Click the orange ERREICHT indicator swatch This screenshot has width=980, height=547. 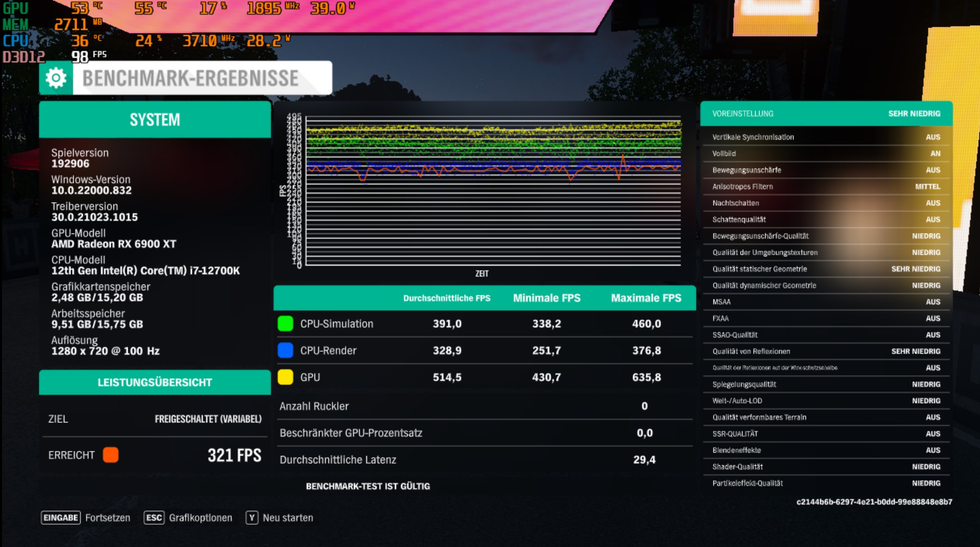pyautogui.click(x=111, y=455)
